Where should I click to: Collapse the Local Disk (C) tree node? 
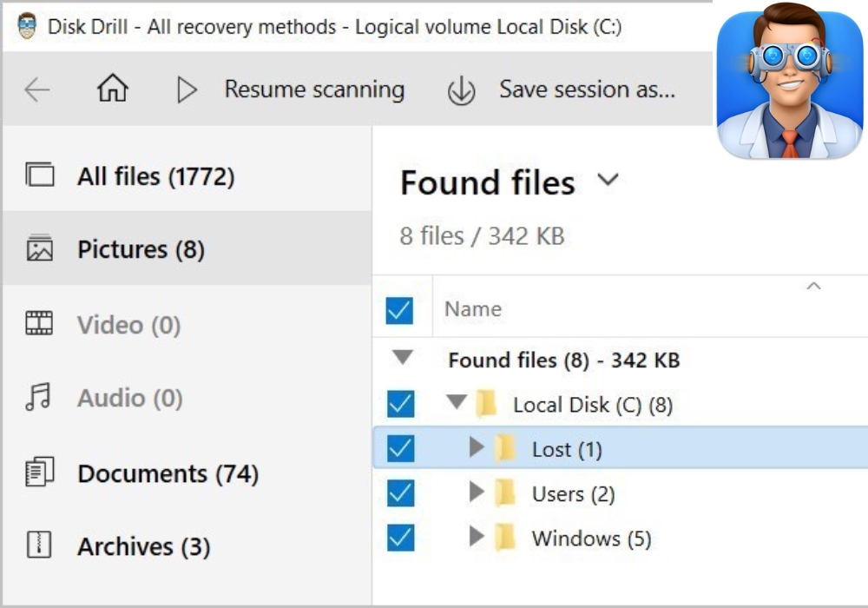[457, 401]
